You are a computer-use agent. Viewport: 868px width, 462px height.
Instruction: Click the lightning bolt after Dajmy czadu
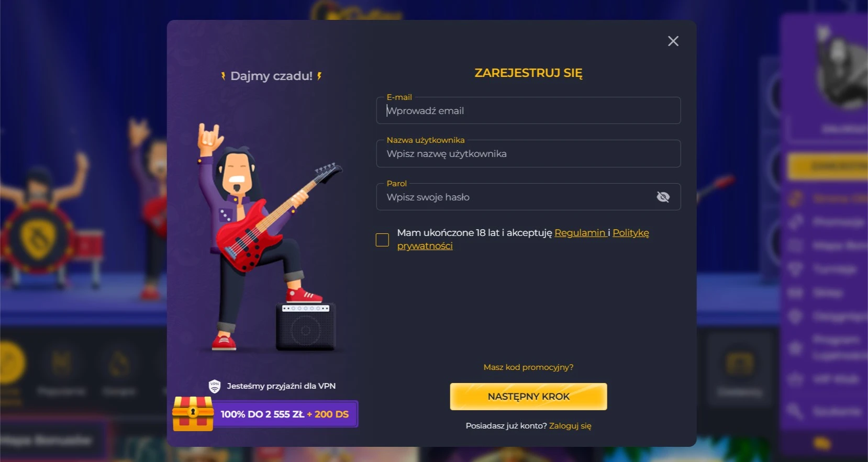(319, 76)
